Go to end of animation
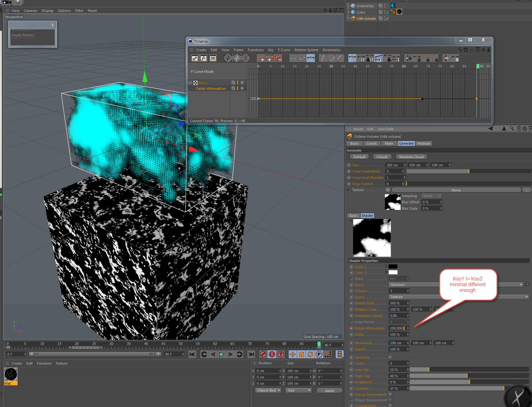The image size is (532, 407). point(251,354)
